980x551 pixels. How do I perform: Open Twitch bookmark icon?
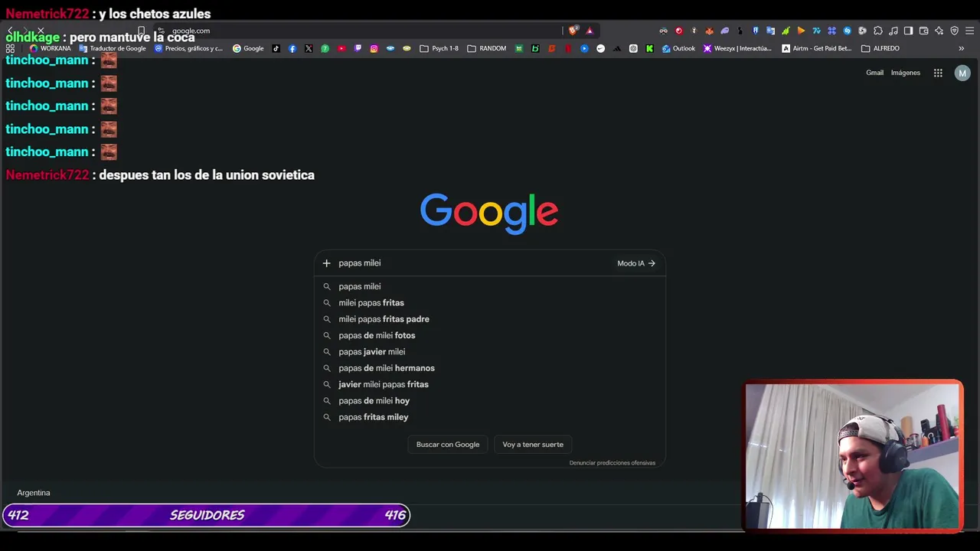coord(358,48)
